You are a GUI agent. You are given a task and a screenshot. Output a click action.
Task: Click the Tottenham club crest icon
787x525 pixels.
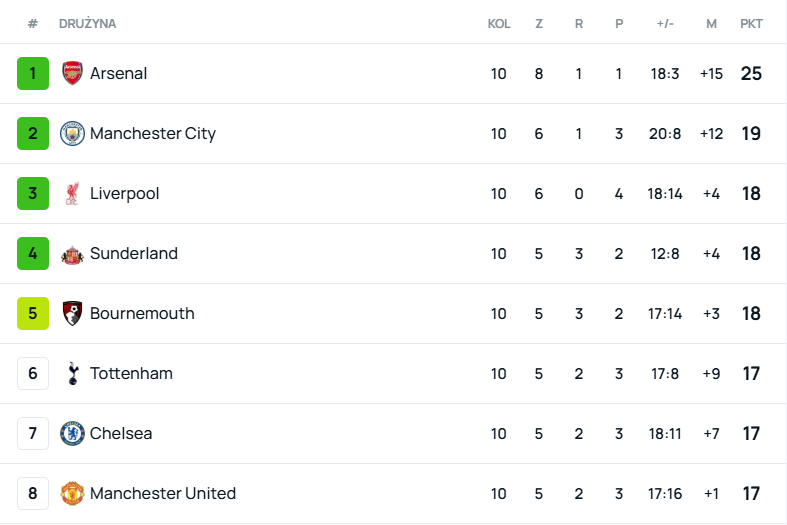pyautogui.click(x=72, y=373)
